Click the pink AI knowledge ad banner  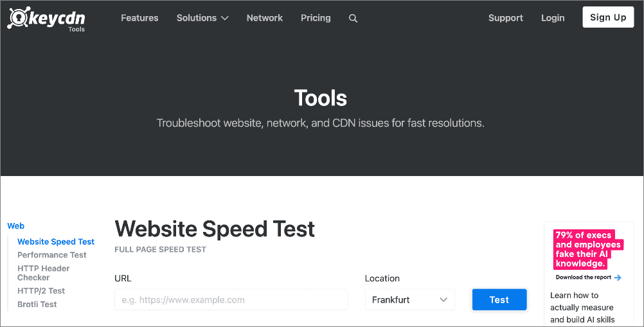[588, 249]
